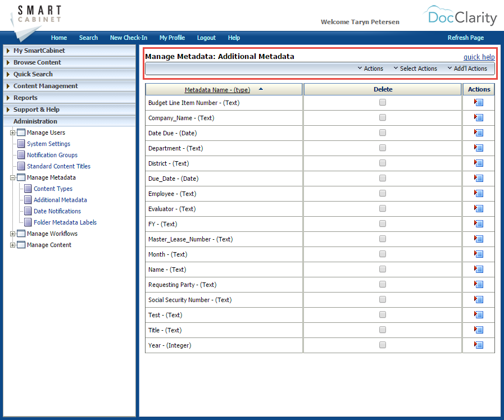Image resolution: width=504 pixels, height=420 pixels.
Task: Click the Manage Users folder icon
Action: (x=21, y=133)
